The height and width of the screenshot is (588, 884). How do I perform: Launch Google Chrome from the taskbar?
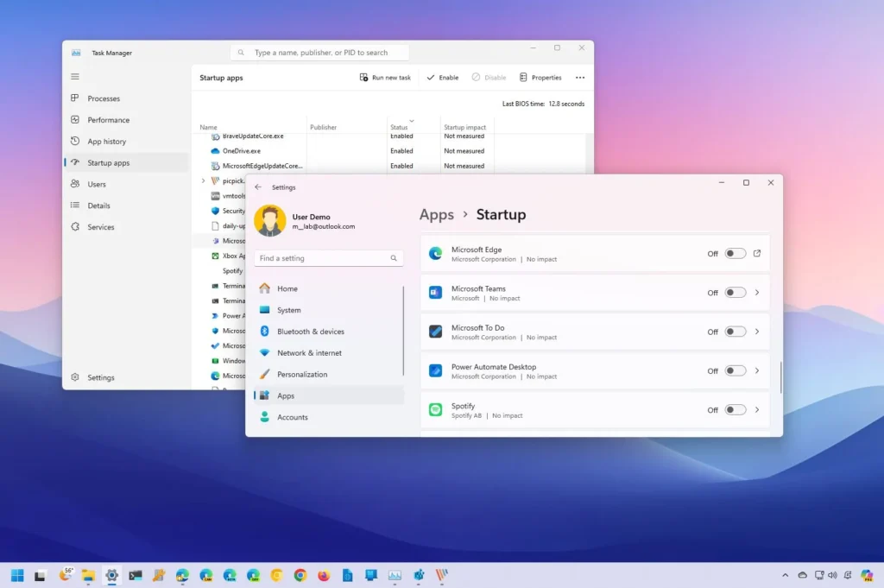300,575
